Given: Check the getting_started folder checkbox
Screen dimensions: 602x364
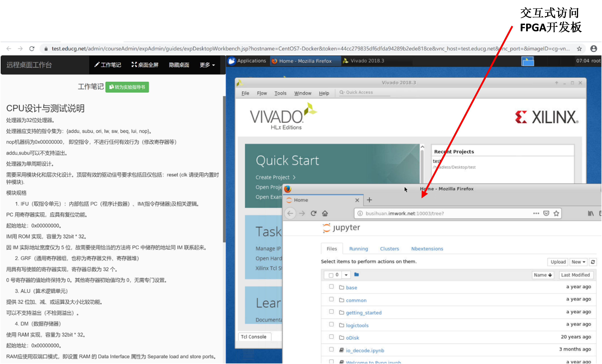Looking at the screenshot, I should pyautogui.click(x=331, y=311).
